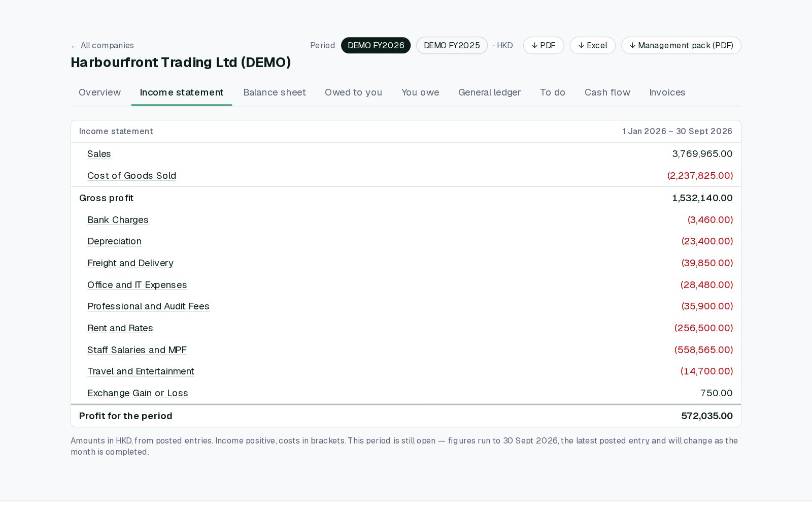Download the PDF report
The height and width of the screenshot is (508, 812).
coord(544,46)
